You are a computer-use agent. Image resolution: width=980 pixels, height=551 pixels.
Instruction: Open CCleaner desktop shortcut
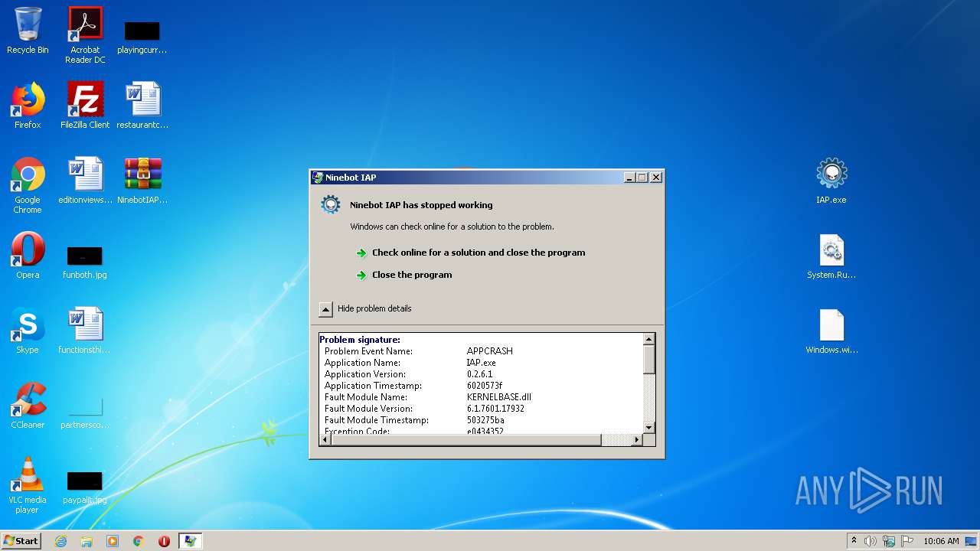tap(28, 406)
